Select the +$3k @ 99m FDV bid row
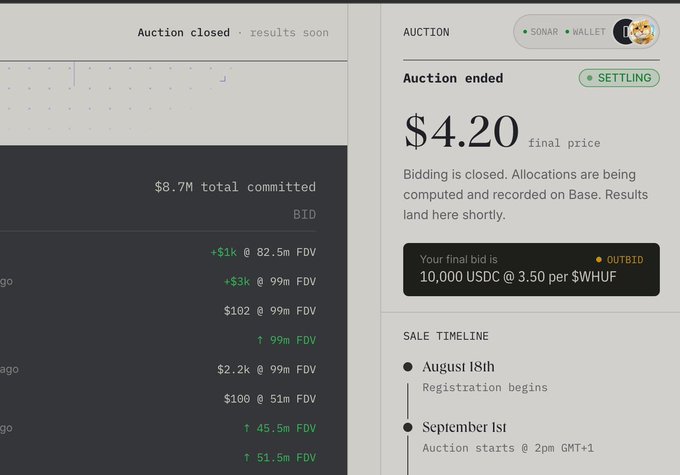The height and width of the screenshot is (475, 680). point(270,282)
